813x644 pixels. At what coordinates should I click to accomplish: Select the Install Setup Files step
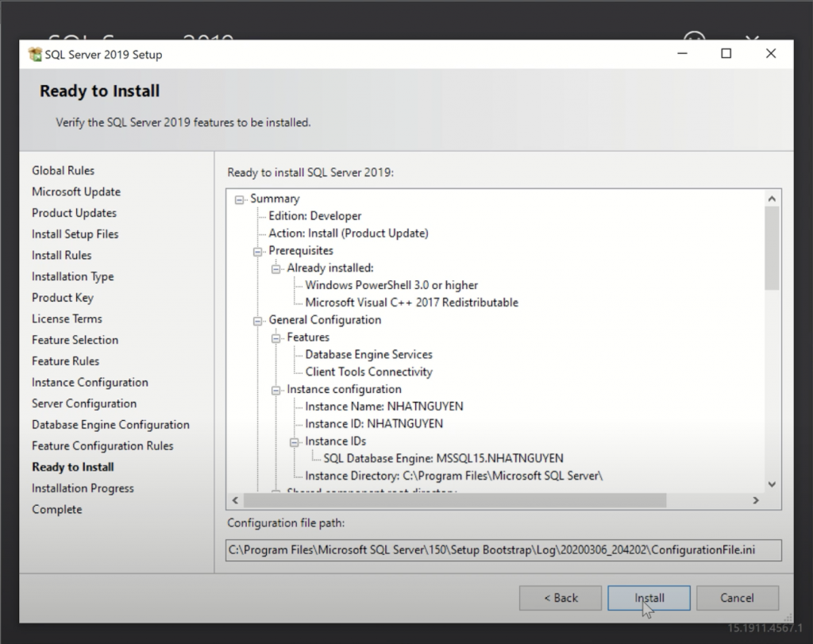click(x=75, y=234)
